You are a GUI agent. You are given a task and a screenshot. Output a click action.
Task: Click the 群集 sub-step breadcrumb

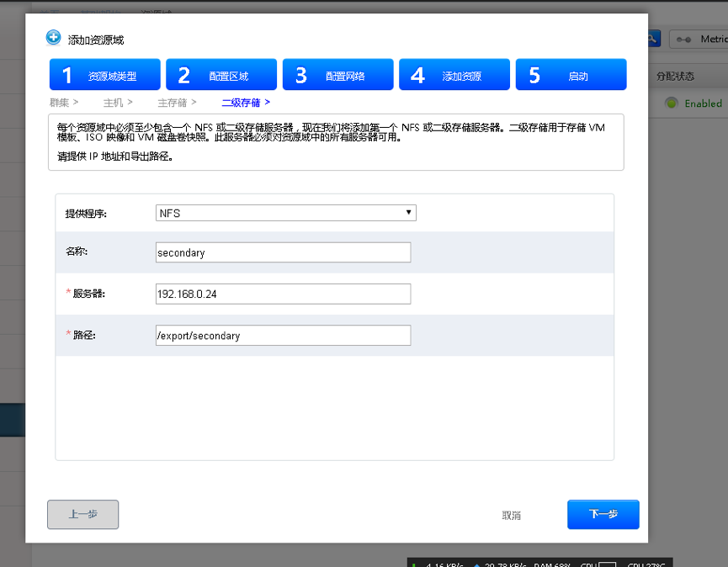59,103
